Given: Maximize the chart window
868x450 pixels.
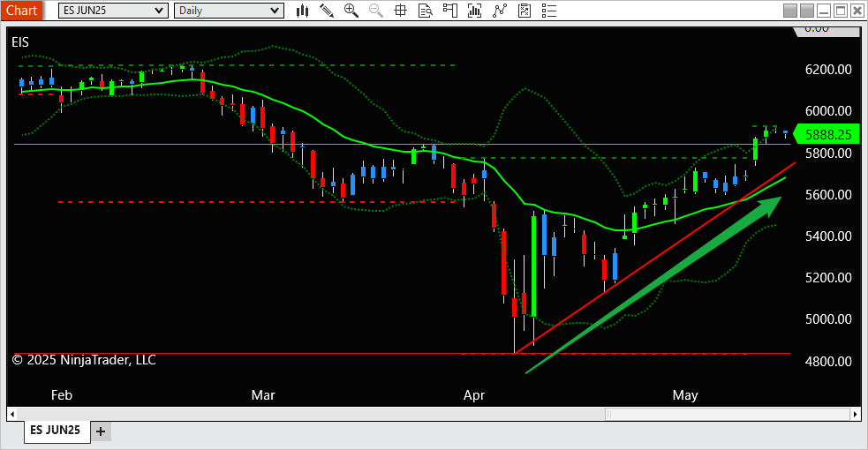Looking at the screenshot, I should tap(841, 11).
